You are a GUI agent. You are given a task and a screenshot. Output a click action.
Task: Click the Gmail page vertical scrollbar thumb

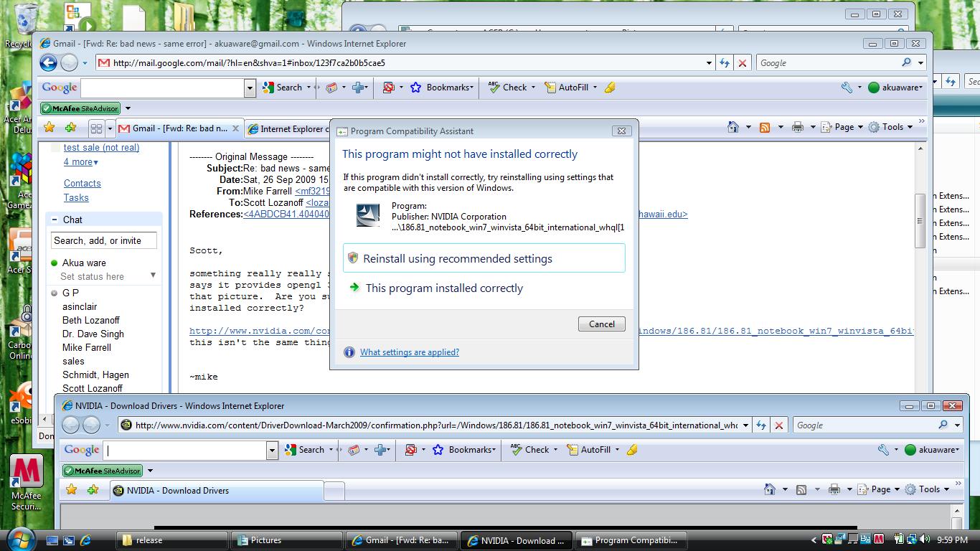[920, 221]
